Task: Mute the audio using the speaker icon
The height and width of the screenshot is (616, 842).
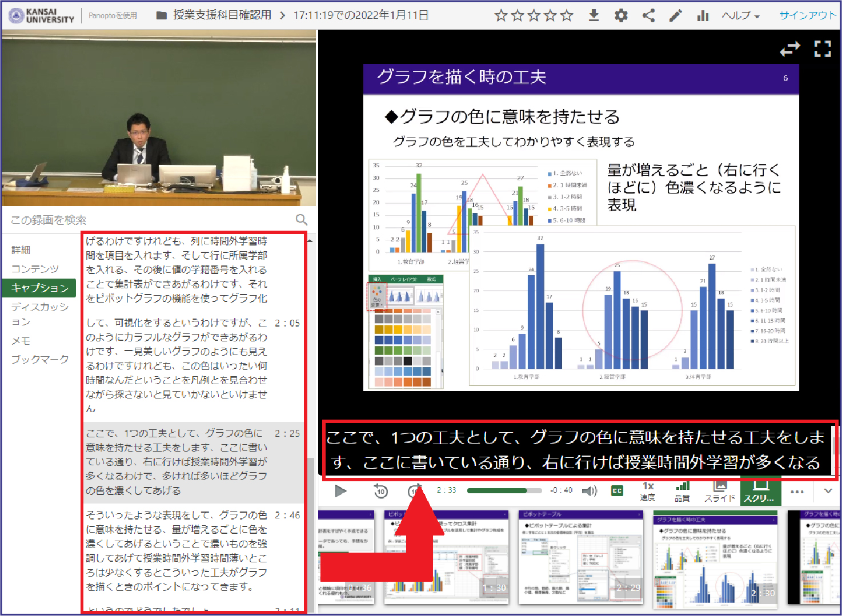Action: click(589, 490)
